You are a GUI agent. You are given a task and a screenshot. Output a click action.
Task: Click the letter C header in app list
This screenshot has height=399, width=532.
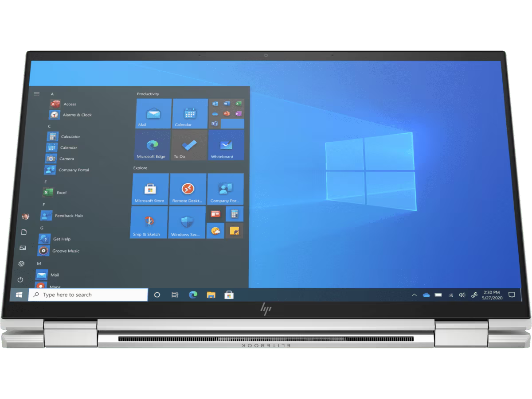pos(50,126)
